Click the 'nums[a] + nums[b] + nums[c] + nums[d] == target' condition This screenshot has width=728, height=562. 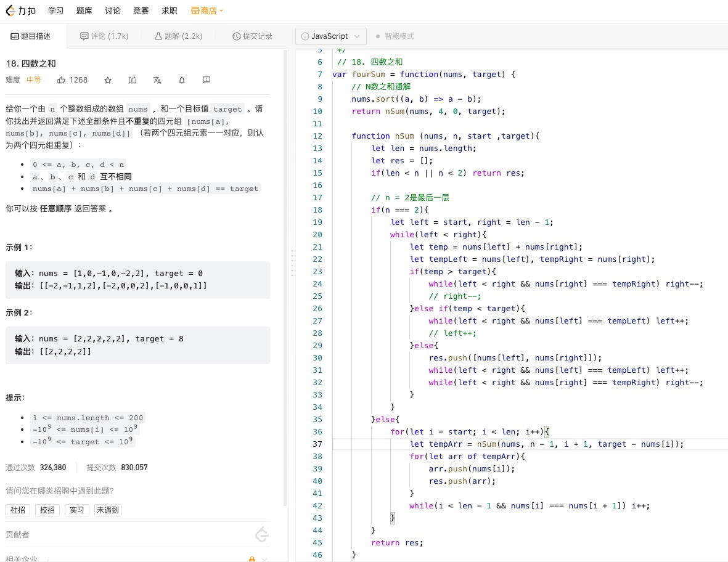click(x=145, y=189)
